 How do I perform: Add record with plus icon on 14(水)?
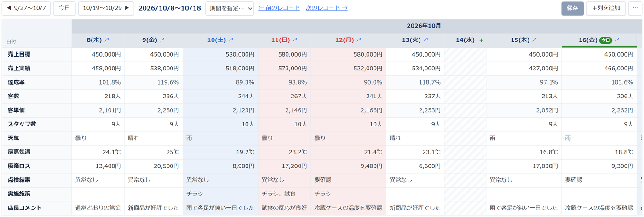click(482, 40)
